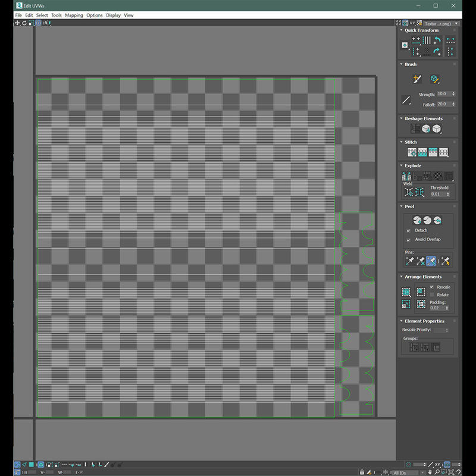
Task: Click Pack Custom icon in Arrange Elements
Action: click(406, 292)
